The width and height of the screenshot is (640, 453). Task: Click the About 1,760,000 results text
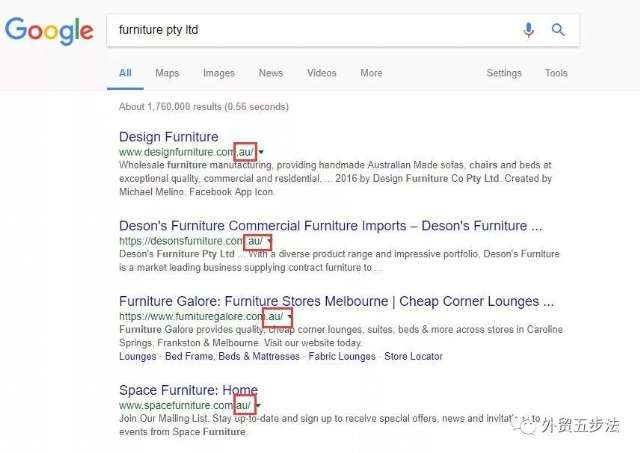coord(204,107)
